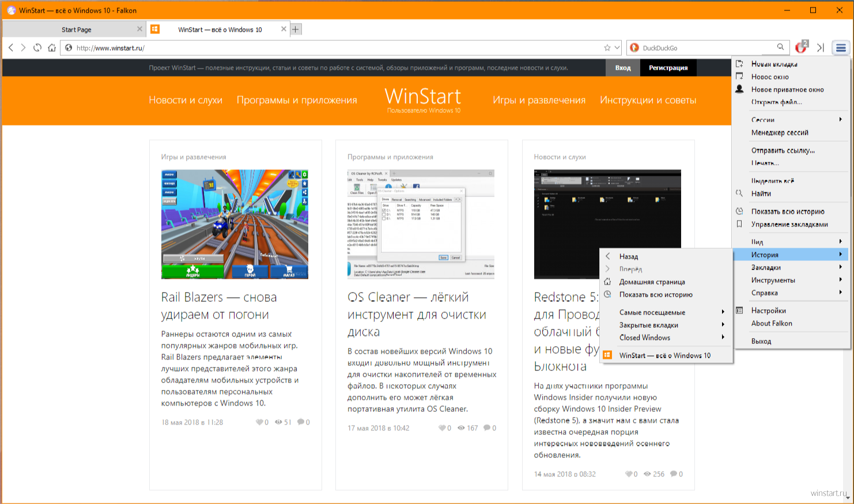854x504 pixels.
Task: Close the Start Page tab
Action: click(x=139, y=29)
